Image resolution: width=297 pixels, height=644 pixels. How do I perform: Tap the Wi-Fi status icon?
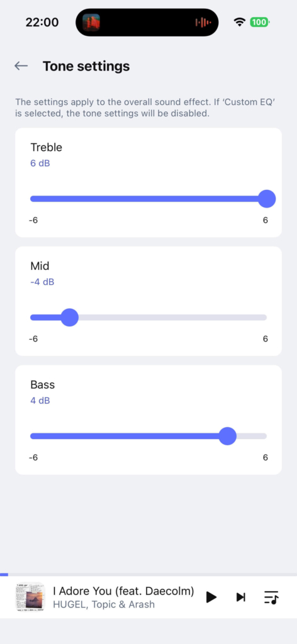pos(239,22)
